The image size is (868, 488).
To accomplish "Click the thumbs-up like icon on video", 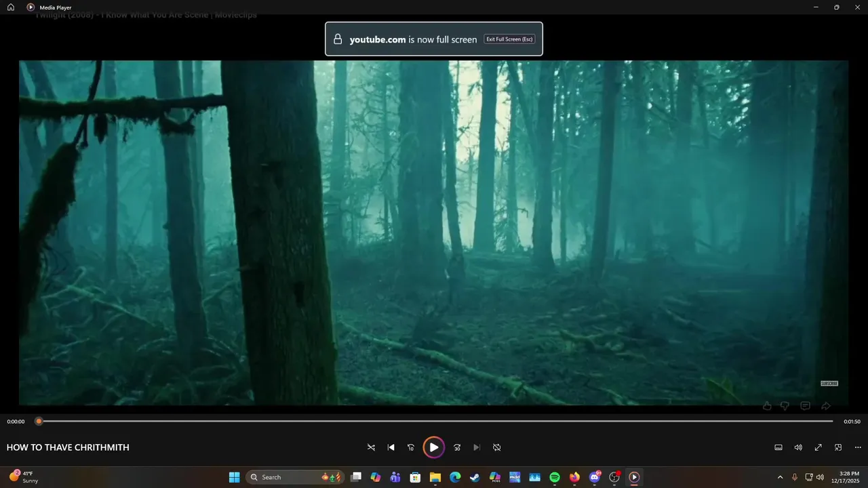I will click(767, 406).
